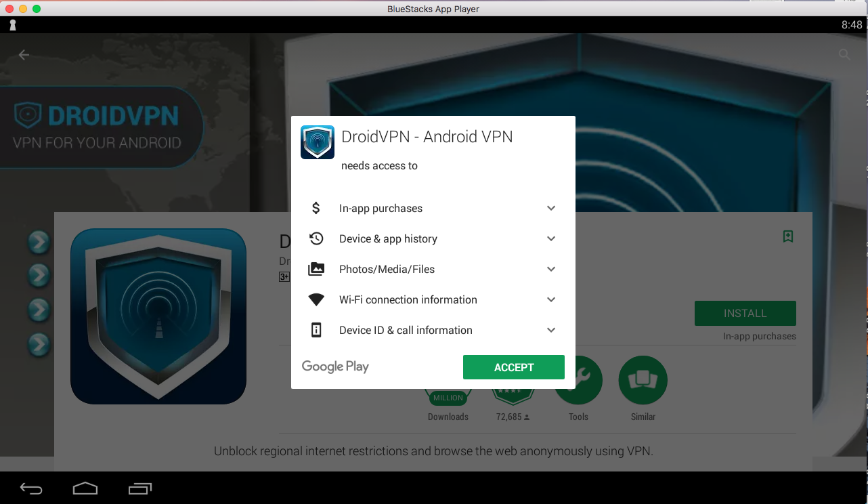Image resolution: width=868 pixels, height=504 pixels.
Task: Click the dollar sign In-app purchases icon
Action: 316,208
